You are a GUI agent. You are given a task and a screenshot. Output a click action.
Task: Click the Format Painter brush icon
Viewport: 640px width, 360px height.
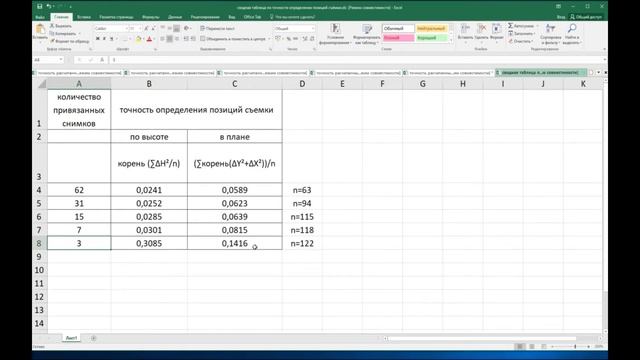[x=52, y=41]
